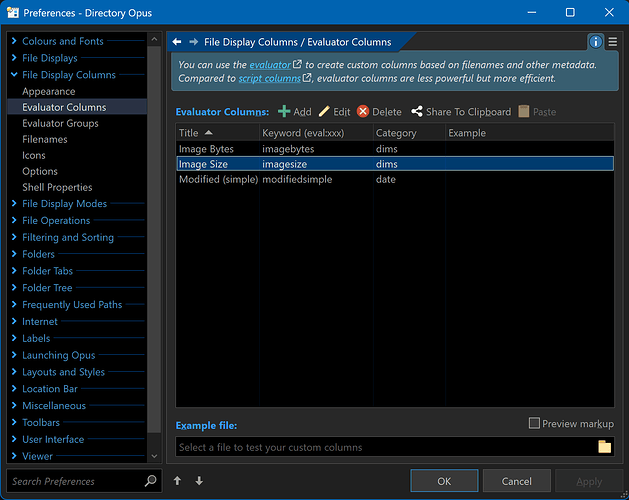Screen dimensions: 629x500
Task: Expand the Filtering and Sorting section
Action: pyautogui.click(x=14, y=237)
